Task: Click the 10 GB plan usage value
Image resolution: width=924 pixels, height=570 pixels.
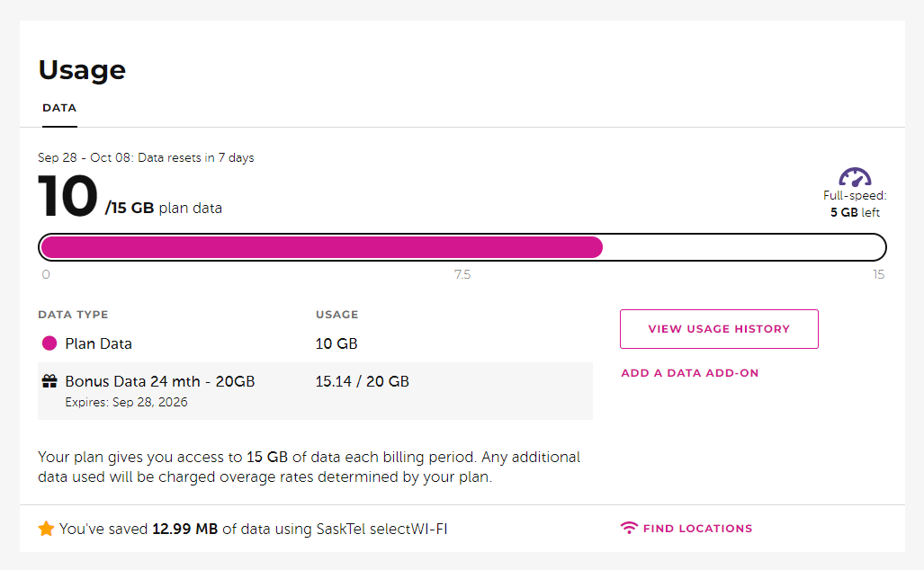Action: point(336,343)
